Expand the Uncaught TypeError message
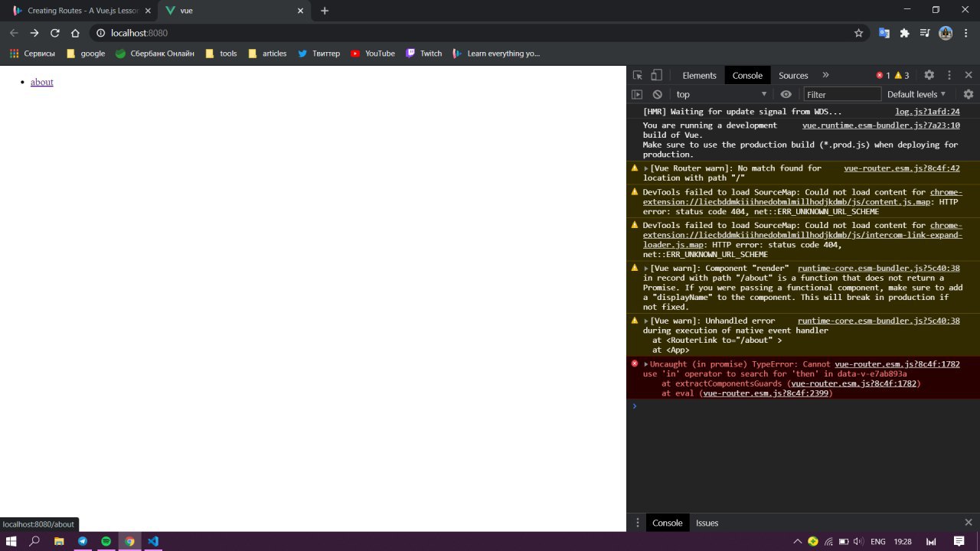Viewport: 980px width, 551px height. (646, 364)
